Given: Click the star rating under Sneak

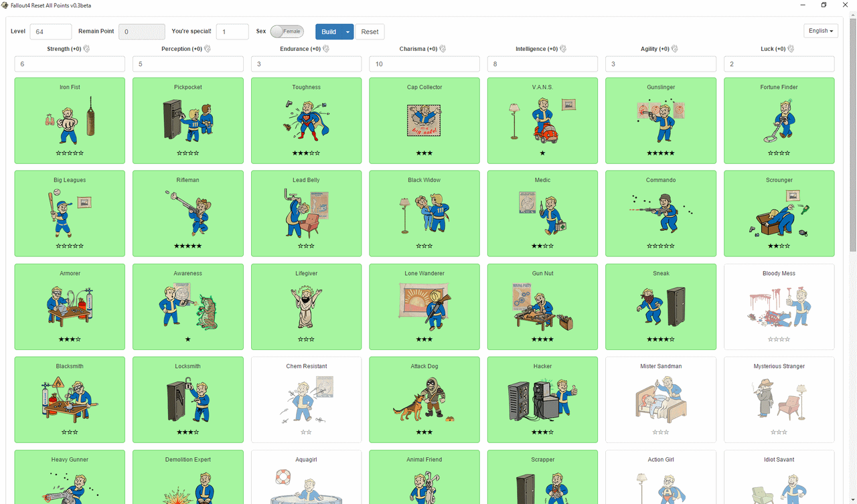Looking at the screenshot, I should 661,339.
